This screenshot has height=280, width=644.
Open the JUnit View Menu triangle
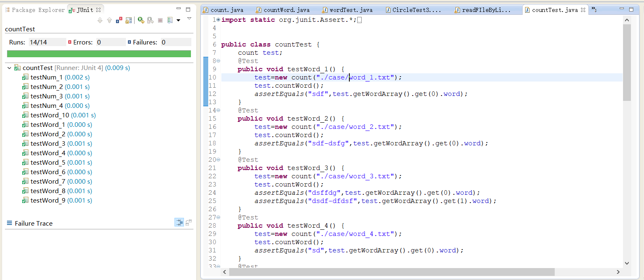(189, 19)
